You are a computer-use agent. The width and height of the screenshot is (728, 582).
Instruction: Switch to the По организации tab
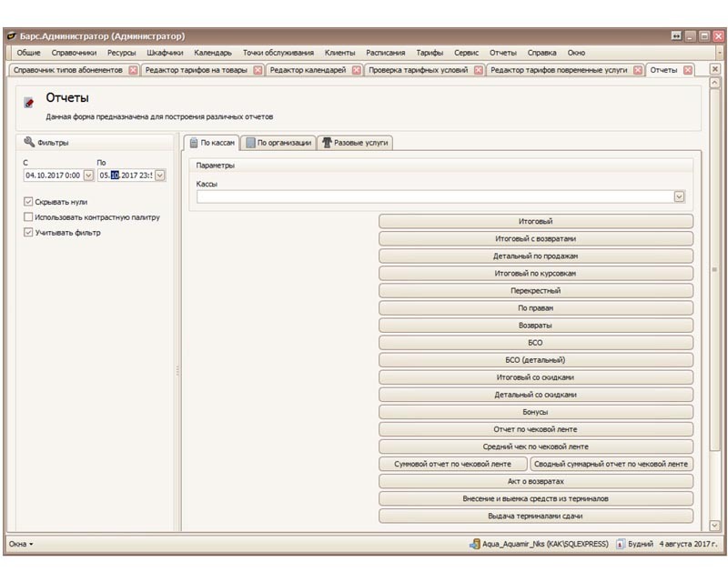tap(278, 143)
